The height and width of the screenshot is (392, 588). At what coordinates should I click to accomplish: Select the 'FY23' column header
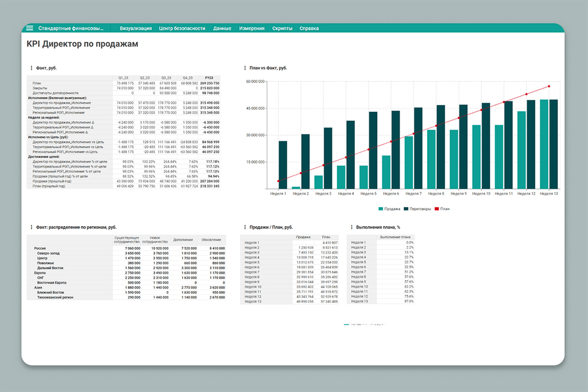209,78
